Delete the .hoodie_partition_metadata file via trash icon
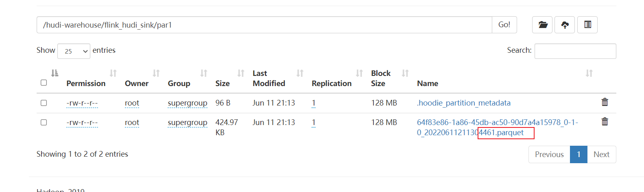644x192 pixels. point(605,102)
